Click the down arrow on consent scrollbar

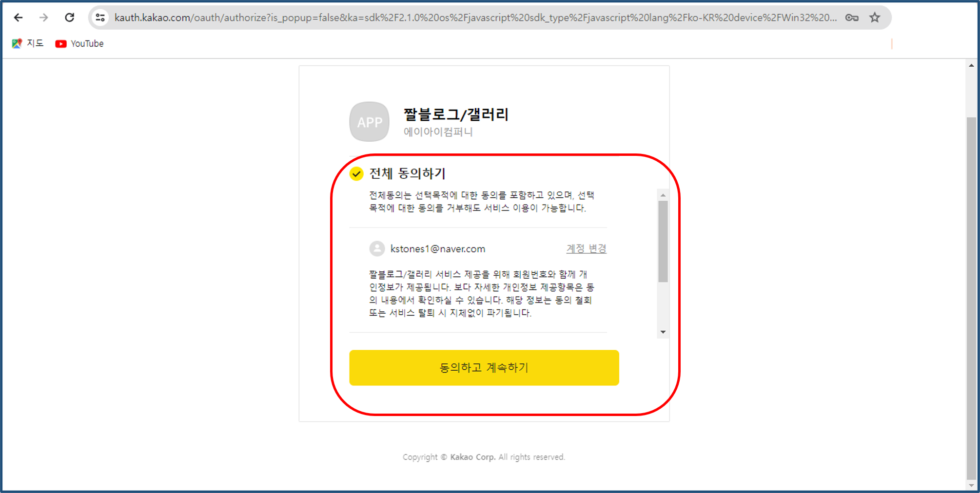[x=662, y=332]
